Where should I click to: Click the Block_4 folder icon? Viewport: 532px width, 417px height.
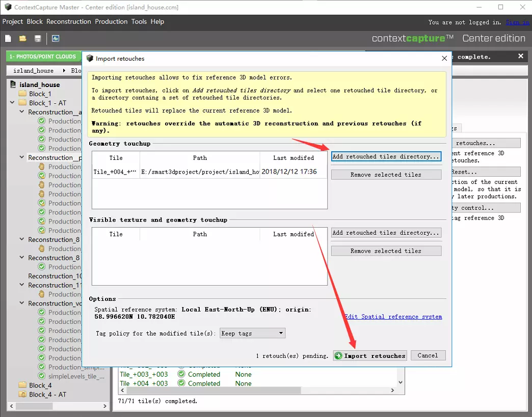23,385
